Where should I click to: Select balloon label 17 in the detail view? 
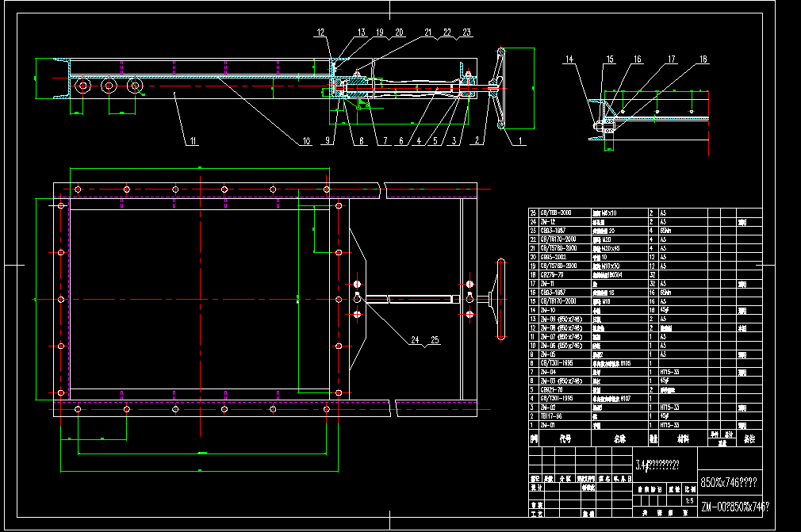click(671, 59)
